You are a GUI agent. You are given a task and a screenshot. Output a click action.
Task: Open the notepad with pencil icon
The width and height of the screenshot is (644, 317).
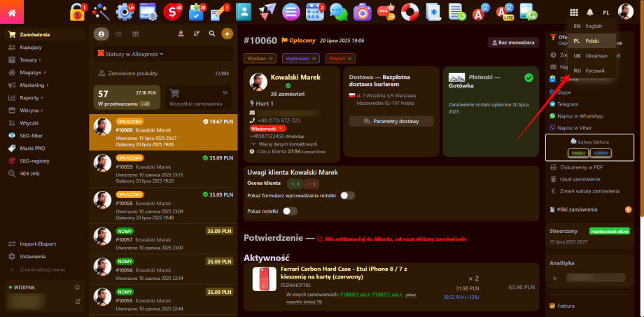(220, 12)
